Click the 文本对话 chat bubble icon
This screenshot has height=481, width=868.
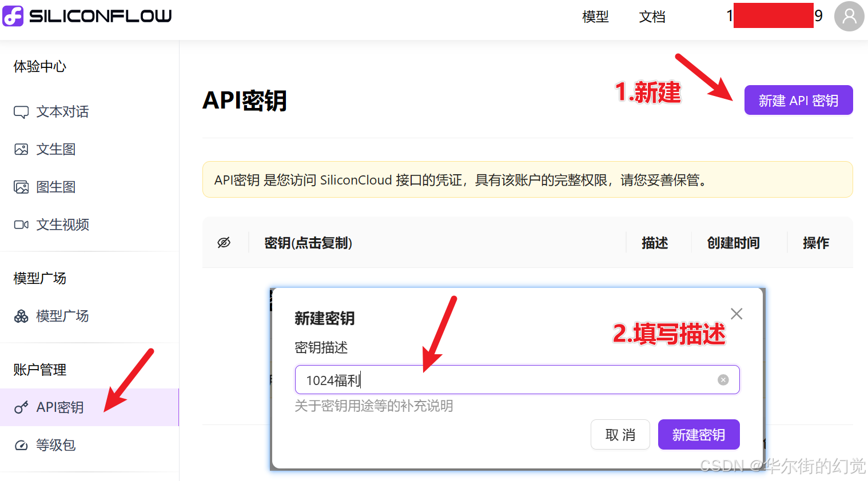(x=21, y=112)
